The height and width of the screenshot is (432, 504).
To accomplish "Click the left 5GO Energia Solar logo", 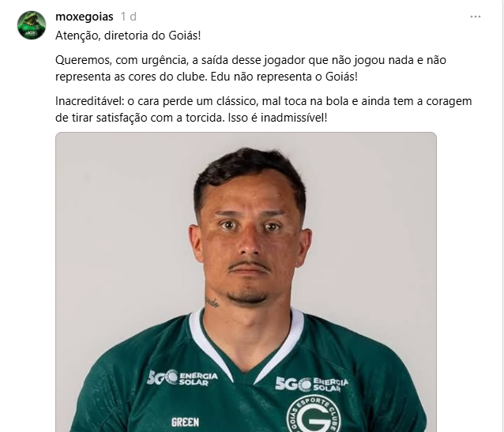I will click(x=182, y=378).
